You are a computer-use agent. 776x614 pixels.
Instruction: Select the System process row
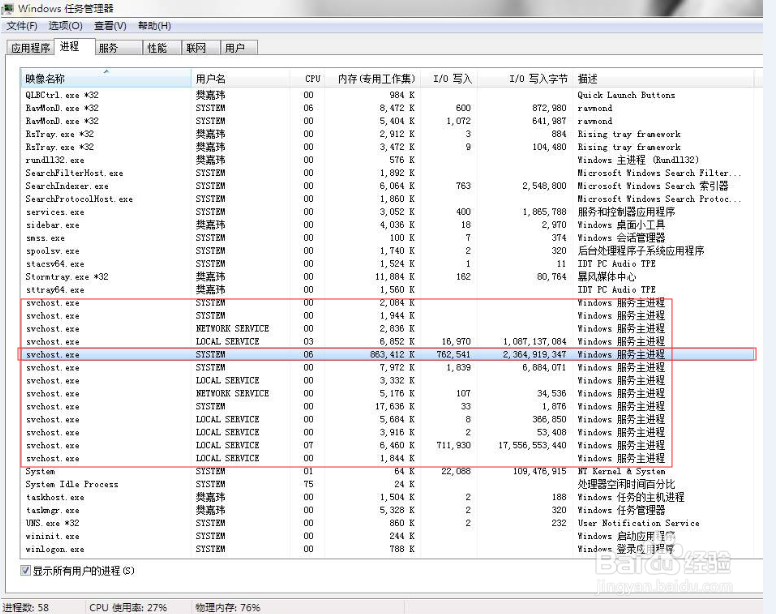pyautogui.click(x=387, y=471)
